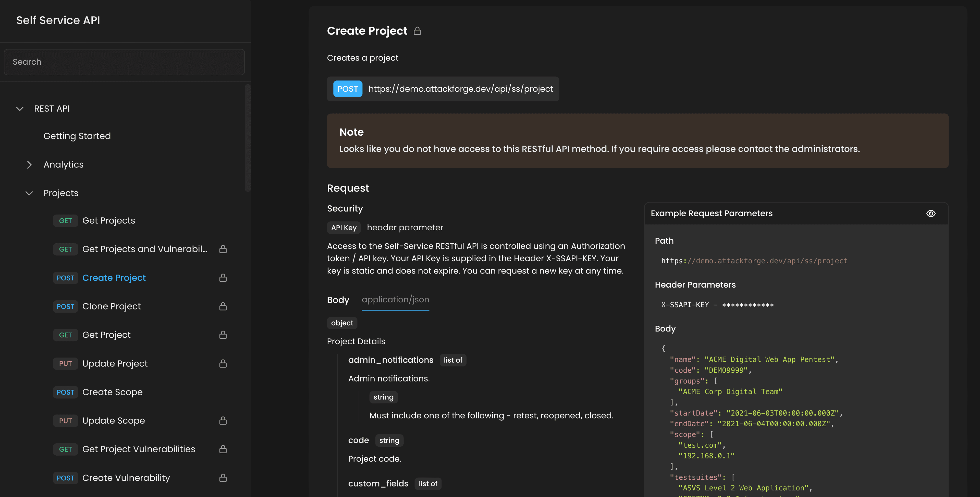Click the lock icon beside Create Project heading

[x=417, y=31]
